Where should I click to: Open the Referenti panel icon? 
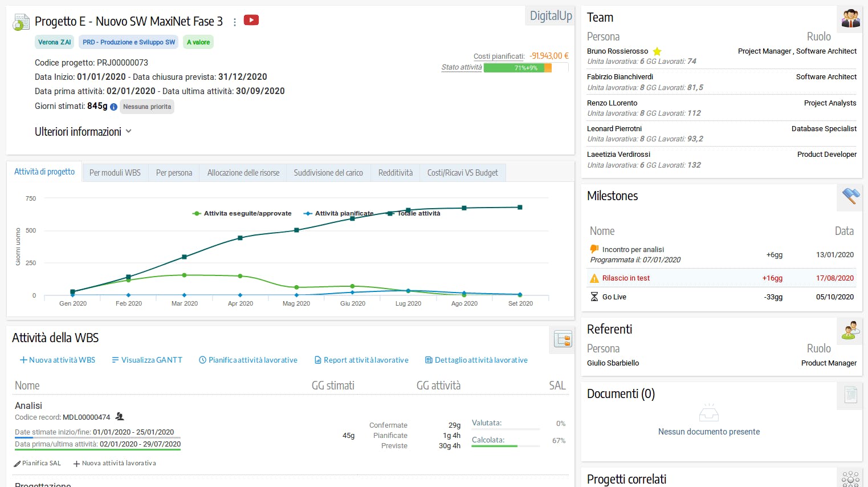[850, 330]
